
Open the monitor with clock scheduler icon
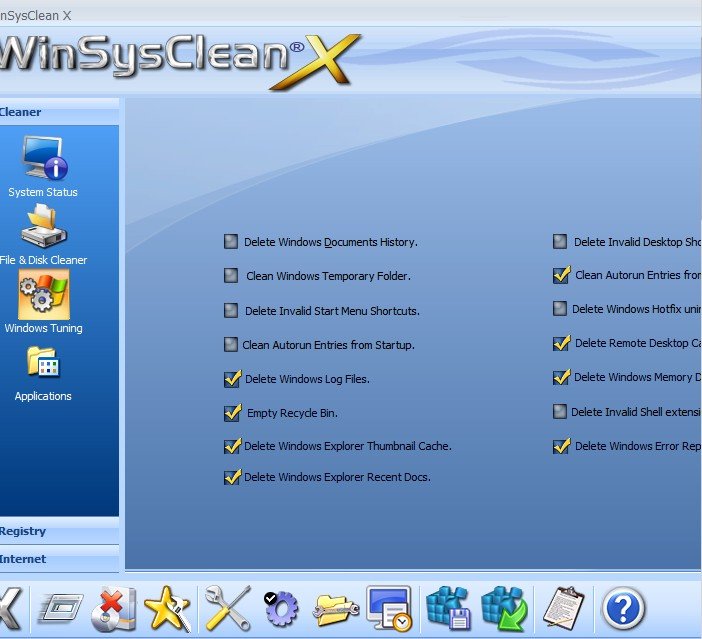(389, 609)
